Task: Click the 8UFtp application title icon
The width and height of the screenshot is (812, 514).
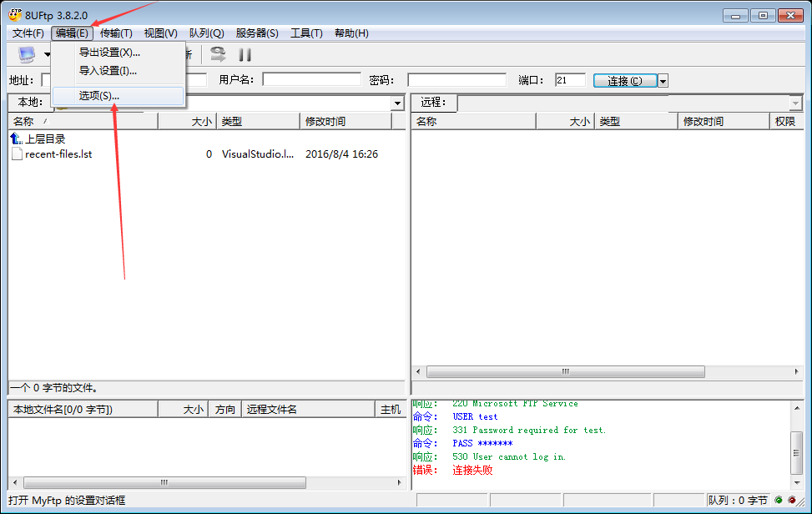Action: [x=14, y=15]
